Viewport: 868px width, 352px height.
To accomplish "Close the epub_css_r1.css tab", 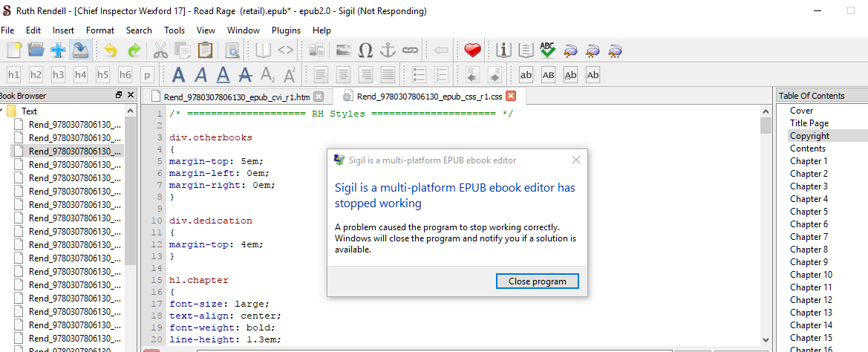I will tap(511, 97).
